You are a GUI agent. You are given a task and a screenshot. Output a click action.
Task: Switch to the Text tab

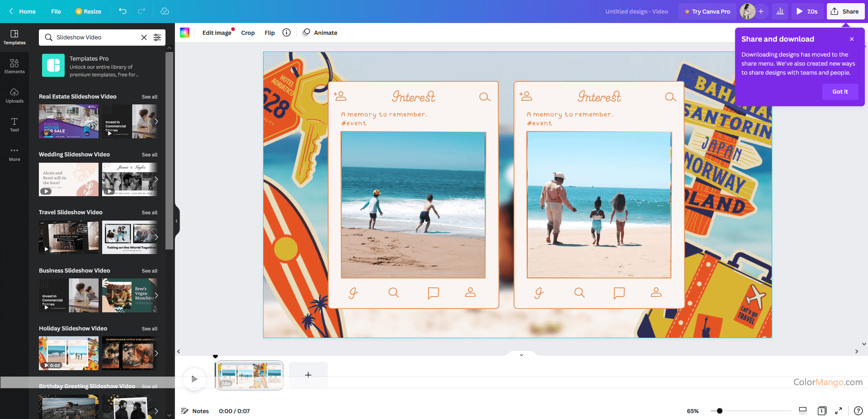tap(14, 124)
